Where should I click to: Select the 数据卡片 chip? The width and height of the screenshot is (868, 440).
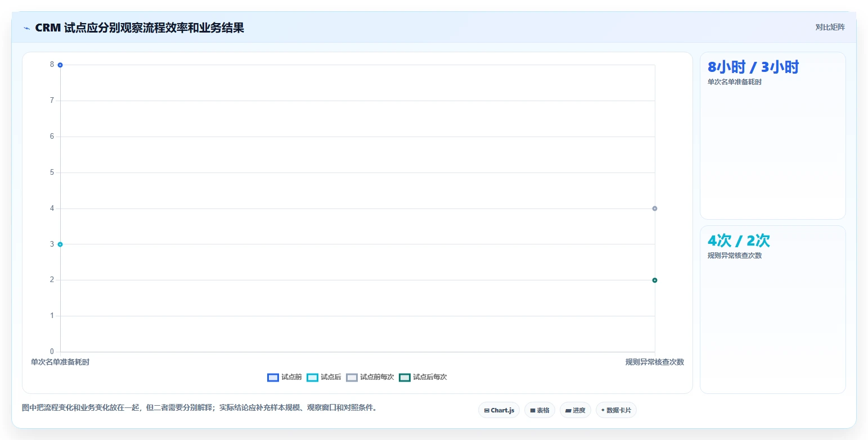pos(616,410)
